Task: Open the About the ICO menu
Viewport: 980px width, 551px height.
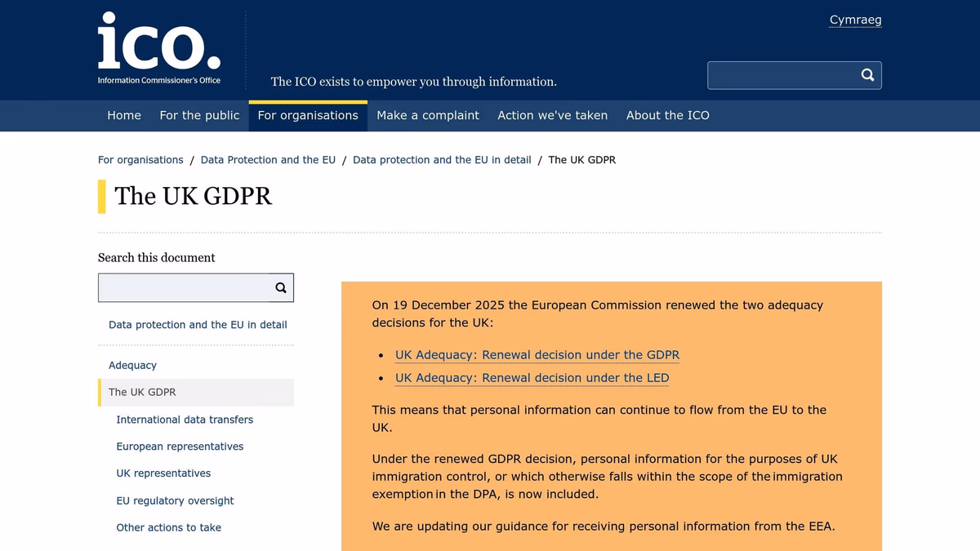Action: (x=668, y=115)
